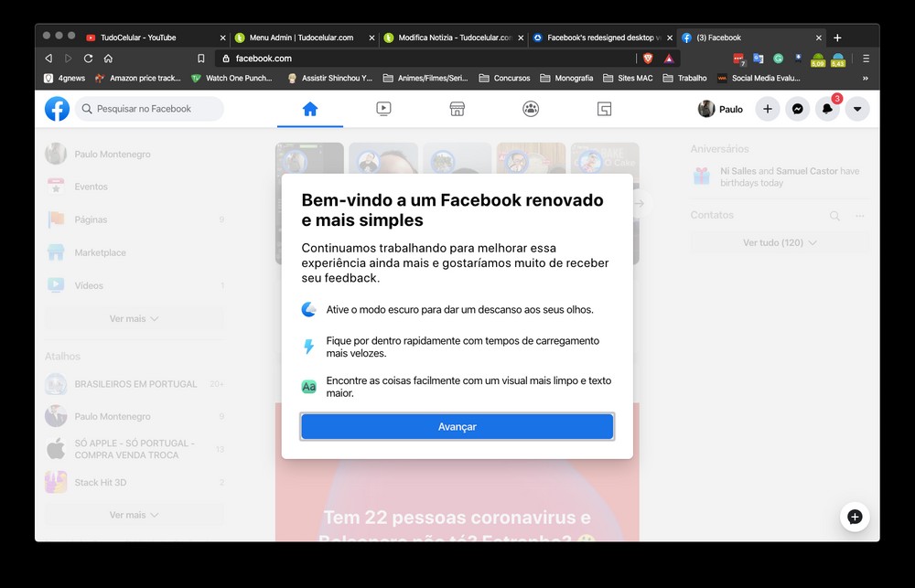This screenshot has width=915, height=588.
Task: Open the Sites MAC bookmark folder
Action: [x=628, y=78]
